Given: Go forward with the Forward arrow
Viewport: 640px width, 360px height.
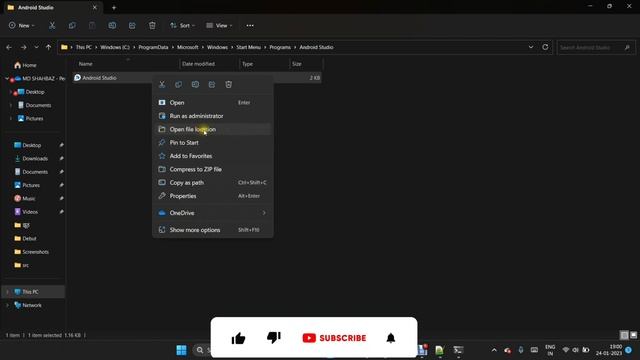Looking at the screenshot, I should point(24,47).
